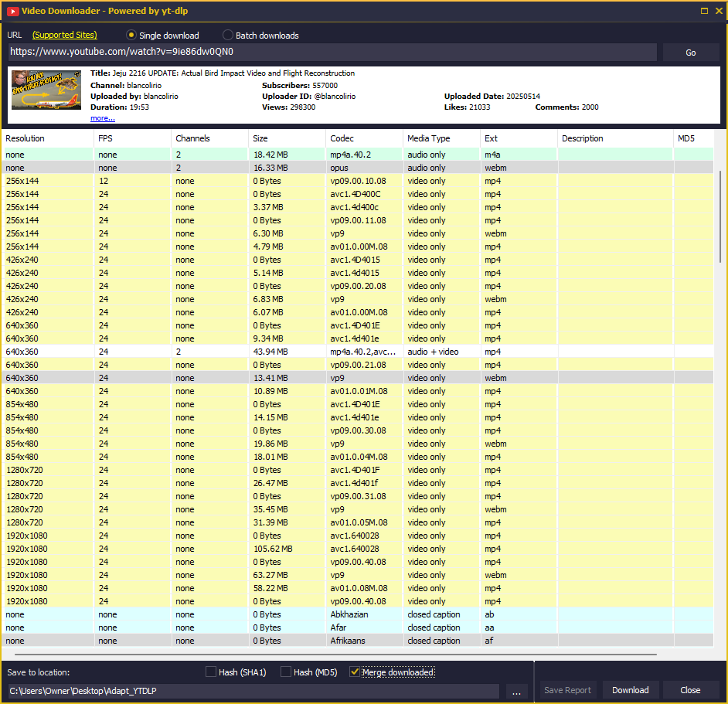This screenshot has height=704, width=728.
Task: Select the 13.41 MB vp9 360p row
Action: 358,378
